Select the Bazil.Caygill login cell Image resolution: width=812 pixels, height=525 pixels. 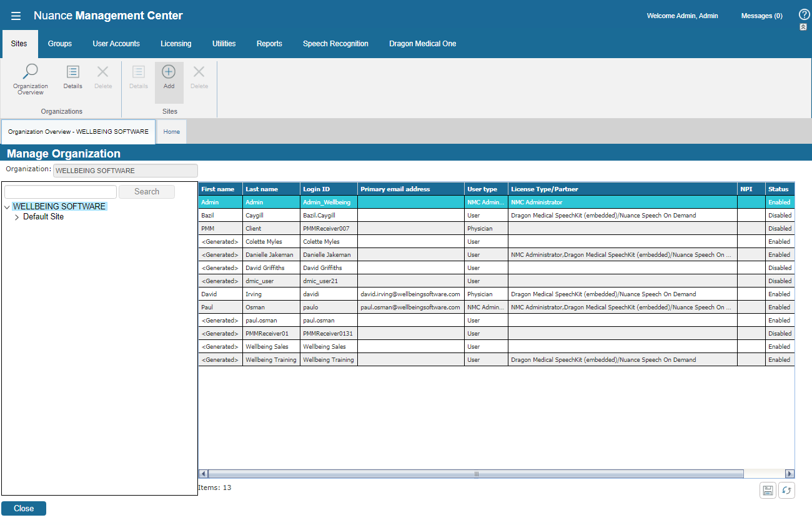pos(329,215)
